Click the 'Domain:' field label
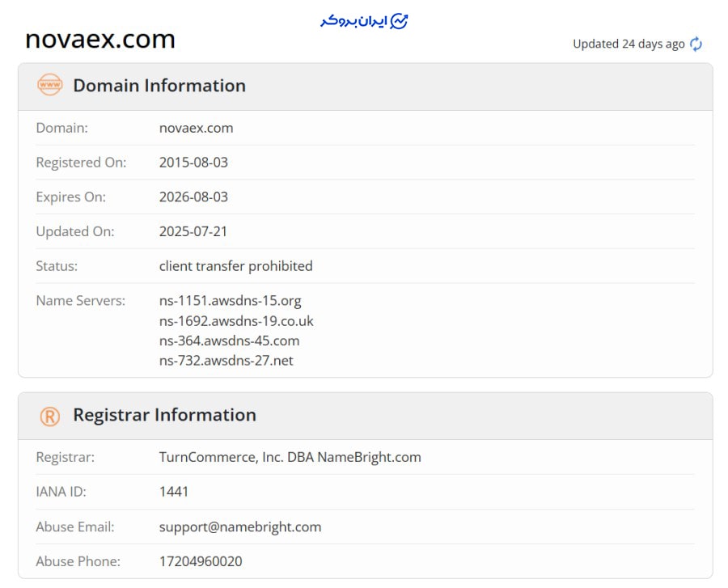728x588 pixels. coord(61,128)
